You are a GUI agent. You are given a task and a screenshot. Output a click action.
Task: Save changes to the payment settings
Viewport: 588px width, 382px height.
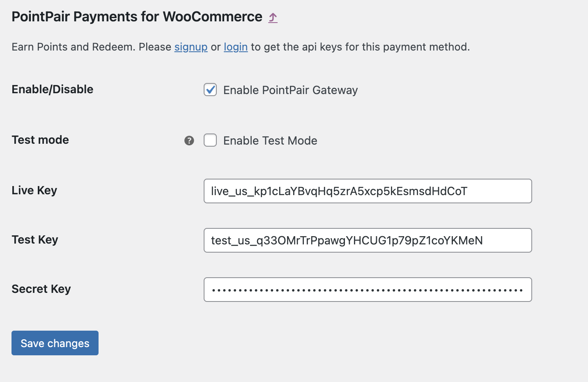click(x=55, y=343)
